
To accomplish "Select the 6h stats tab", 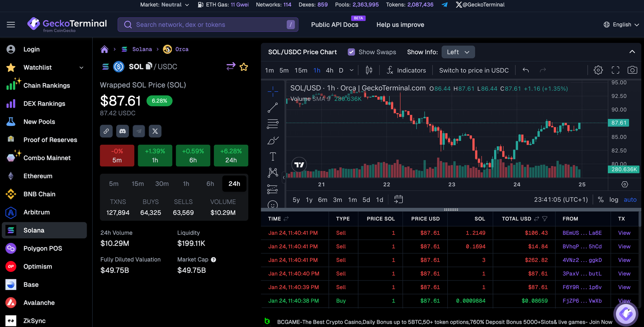I will click(x=210, y=184).
